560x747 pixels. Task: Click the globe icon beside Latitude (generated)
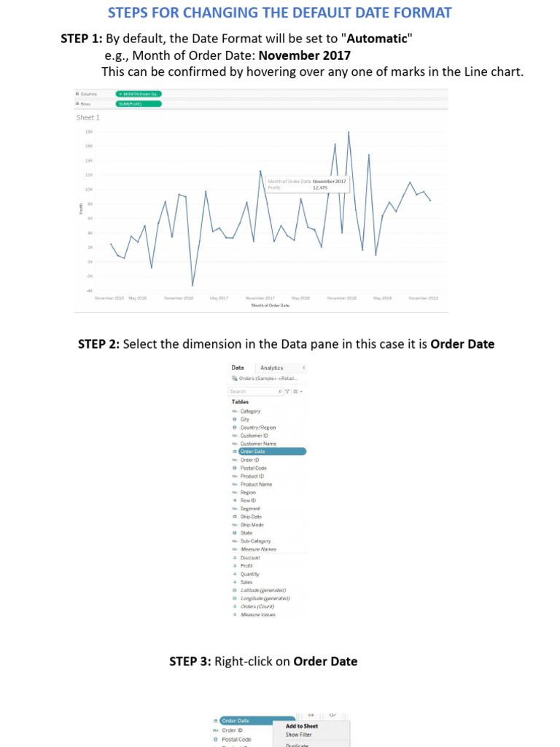[x=235, y=589]
